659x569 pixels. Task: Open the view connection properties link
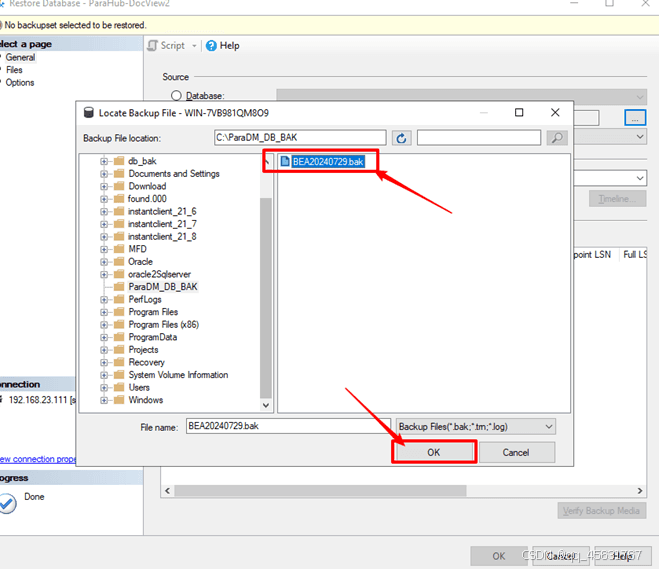click(38, 459)
